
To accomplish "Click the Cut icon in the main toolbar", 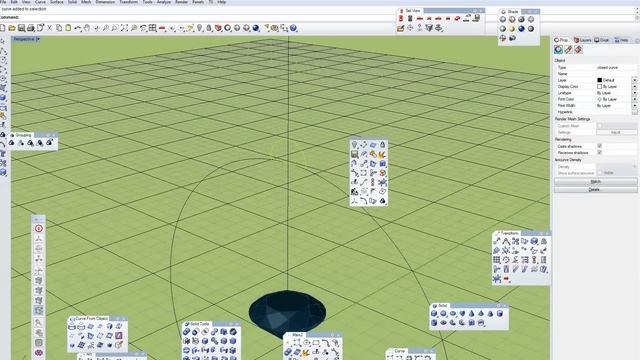I will click(49, 28).
